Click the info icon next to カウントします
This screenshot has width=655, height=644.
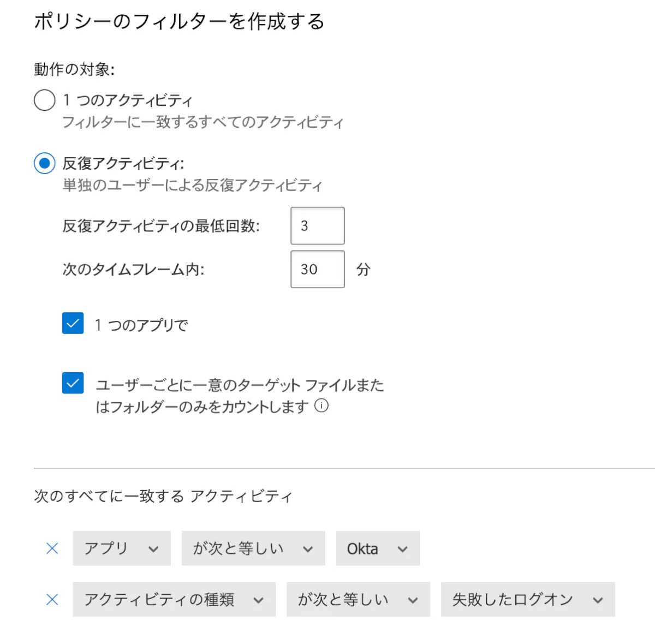point(322,406)
